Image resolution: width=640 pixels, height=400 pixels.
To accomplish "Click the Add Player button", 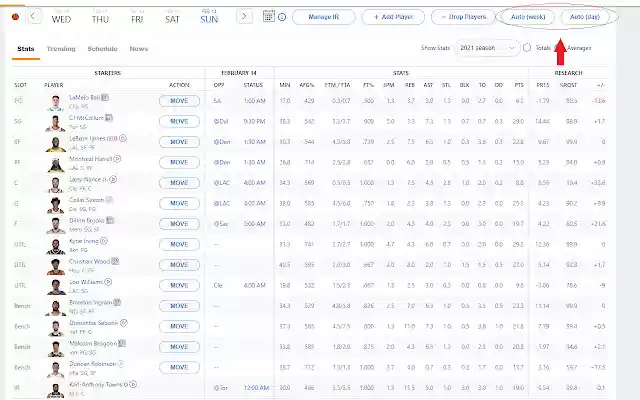I will pos(393,17).
